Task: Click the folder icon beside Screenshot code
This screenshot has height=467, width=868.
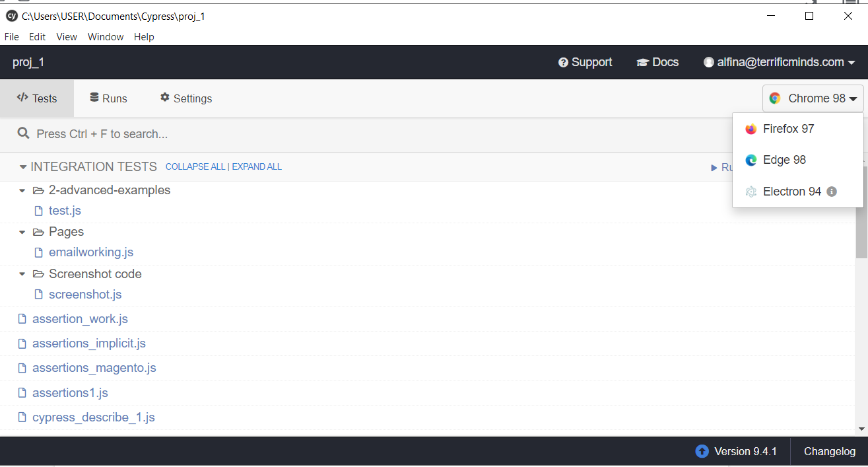Action: (x=38, y=273)
